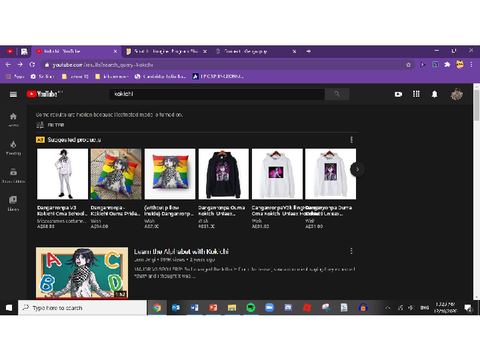The height and width of the screenshot is (360, 480).
Task: Open Subscriptions in the sidebar
Action: coord(13,176)
